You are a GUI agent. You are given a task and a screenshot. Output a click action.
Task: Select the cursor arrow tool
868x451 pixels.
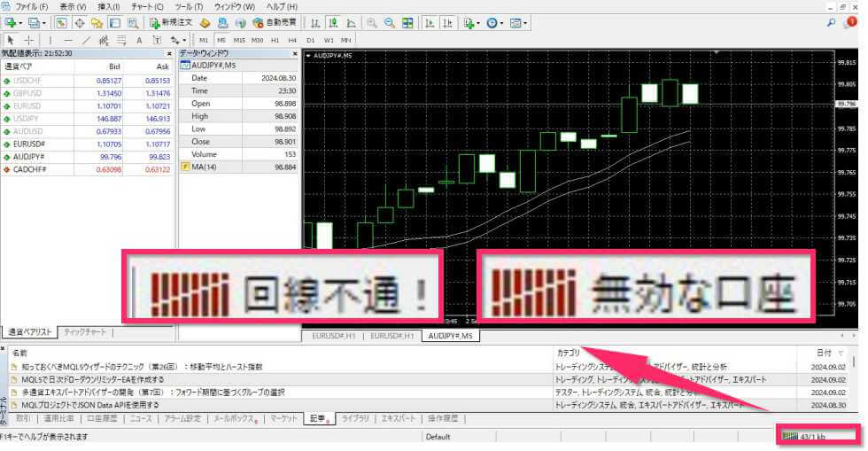pos(10,40)
